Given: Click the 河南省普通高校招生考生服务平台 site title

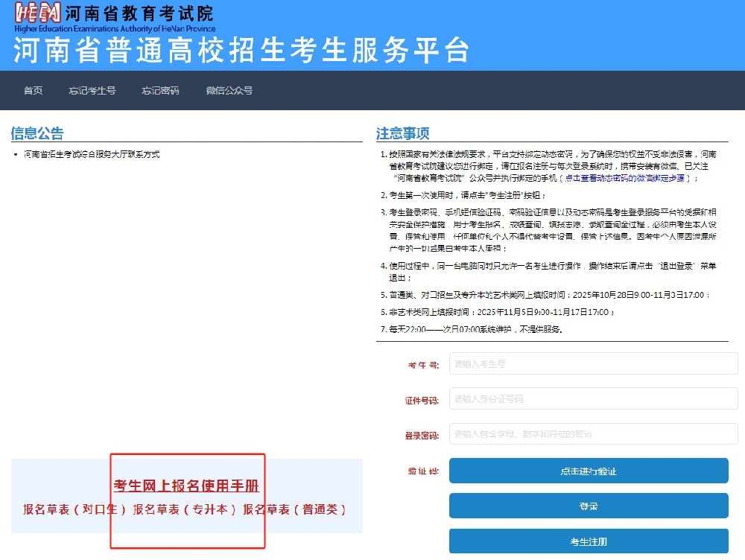Looking at the screenshot, I should 241,50.
